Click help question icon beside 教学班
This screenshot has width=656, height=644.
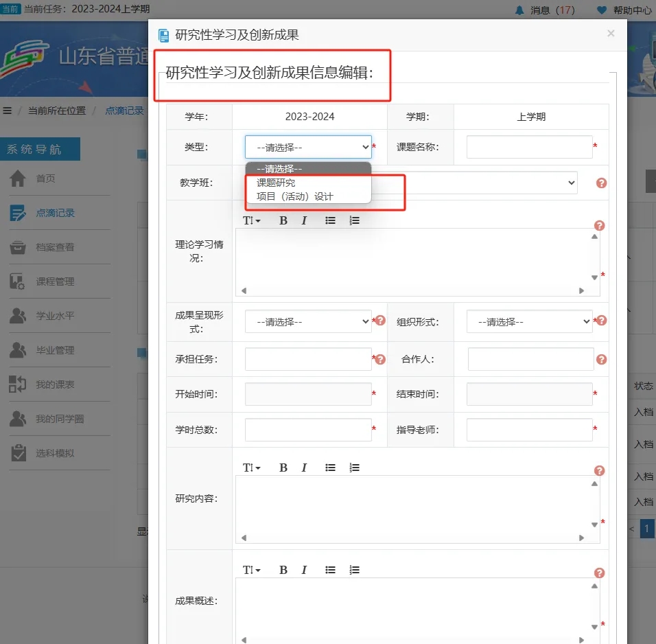tap(601, 183)
